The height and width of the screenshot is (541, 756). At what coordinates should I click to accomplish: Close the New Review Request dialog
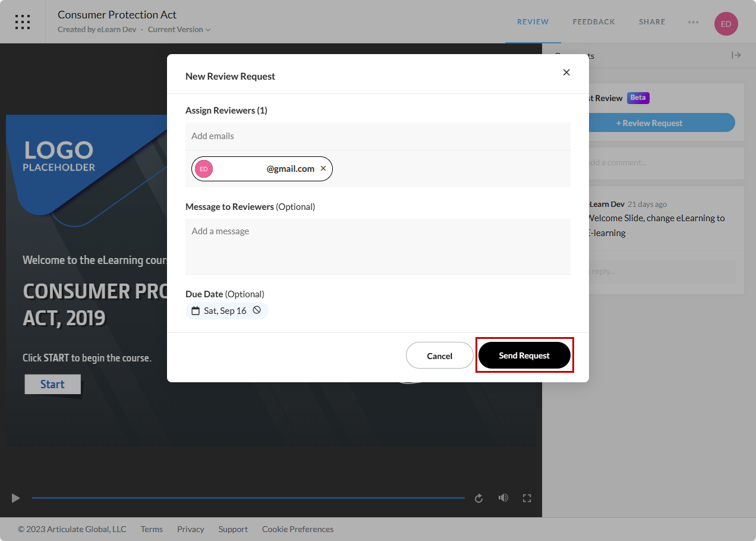[x=566, y=73]
